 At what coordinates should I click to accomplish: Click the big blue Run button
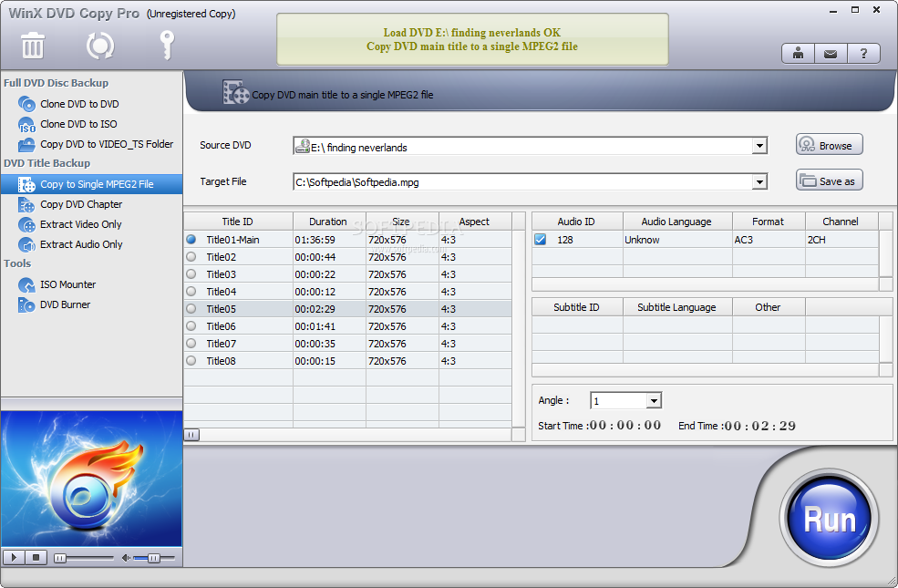click(830, 518)
